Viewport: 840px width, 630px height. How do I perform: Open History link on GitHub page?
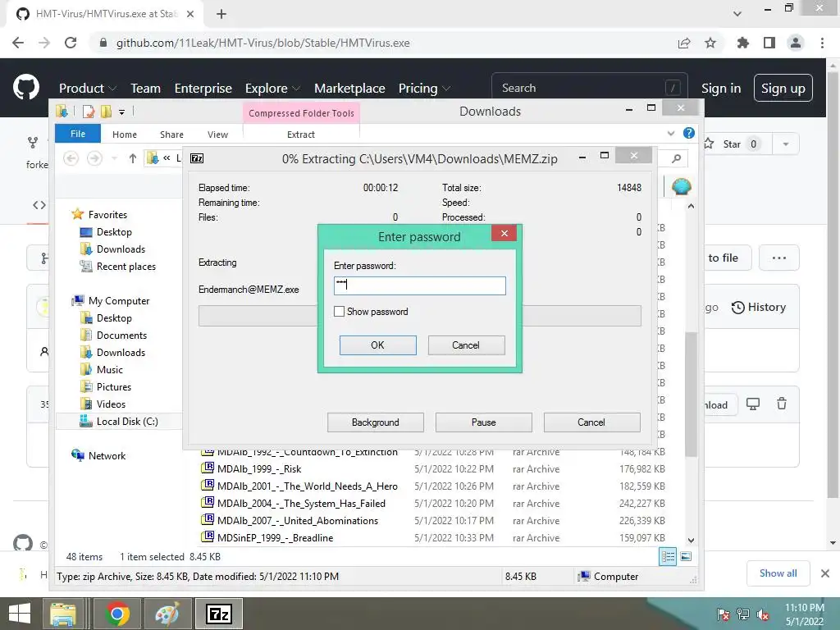(x=759, y=307)
